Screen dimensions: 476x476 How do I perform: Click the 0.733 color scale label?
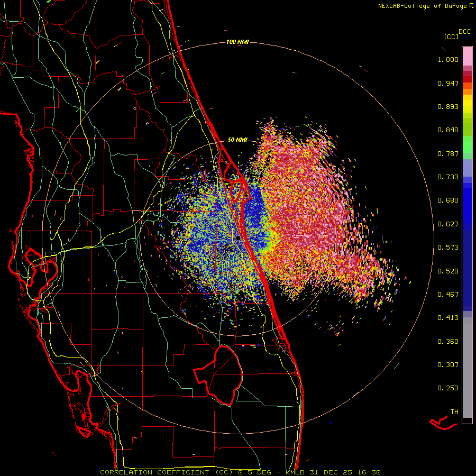(x=448, y=177)
